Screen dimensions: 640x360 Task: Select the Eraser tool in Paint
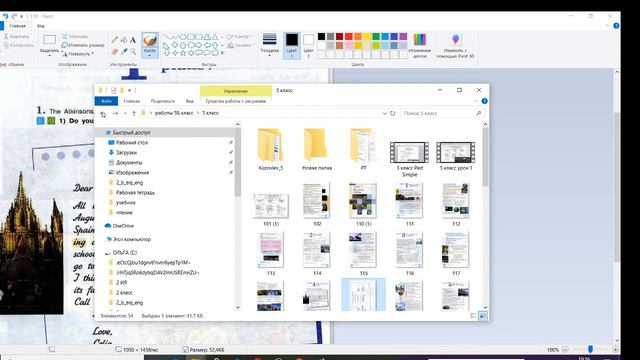[x=115, y=51]
